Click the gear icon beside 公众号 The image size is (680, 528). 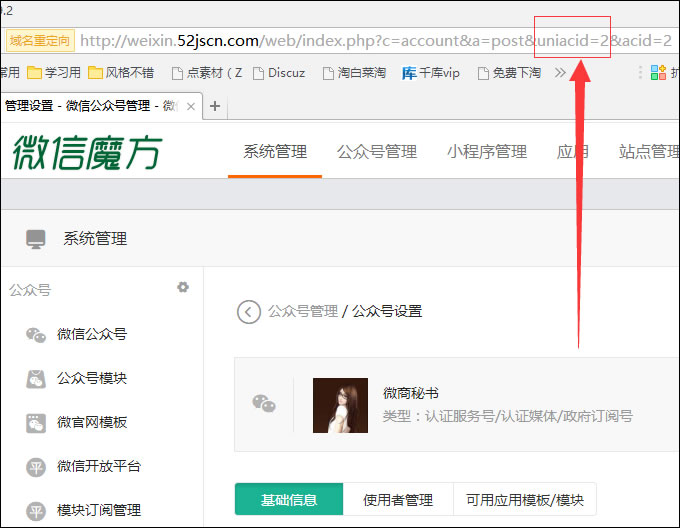tap(183, 288)
